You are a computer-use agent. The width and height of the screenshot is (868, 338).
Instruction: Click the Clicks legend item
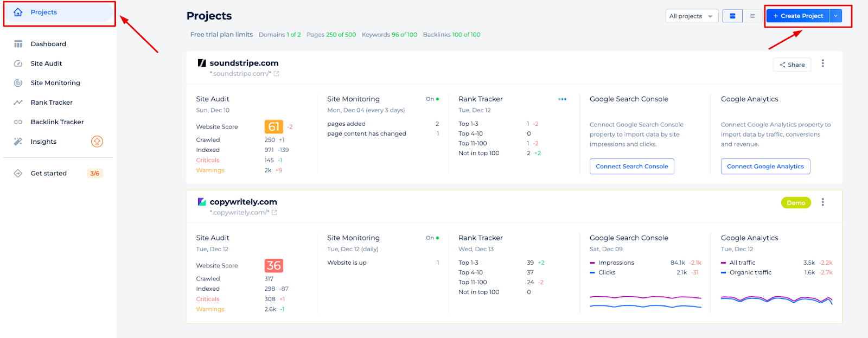tap(603, 273)
